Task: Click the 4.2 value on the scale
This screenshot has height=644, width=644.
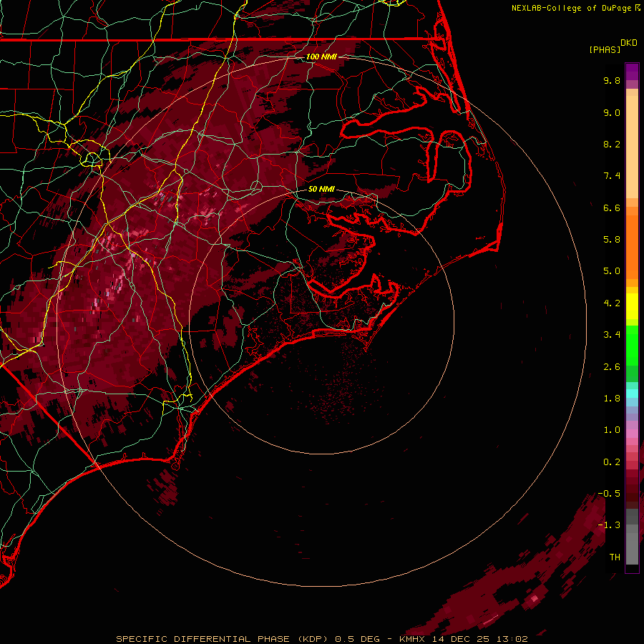Action: coord(612,303)
